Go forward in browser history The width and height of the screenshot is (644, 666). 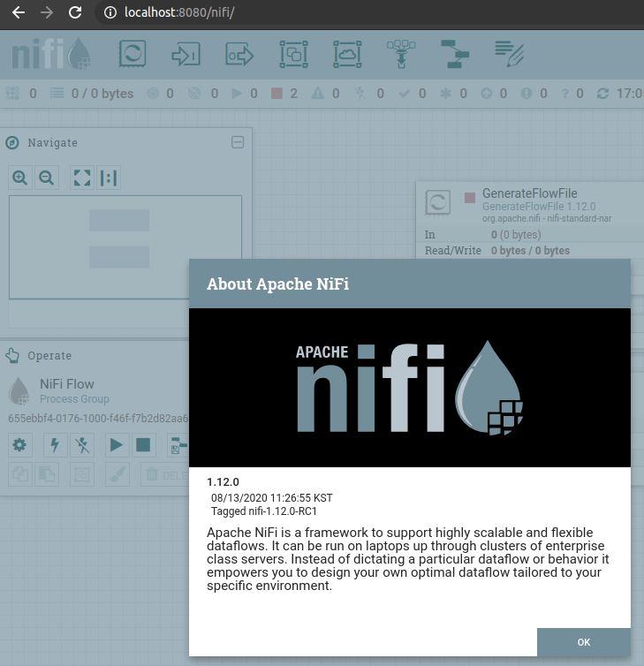click(x=47, y=12)
